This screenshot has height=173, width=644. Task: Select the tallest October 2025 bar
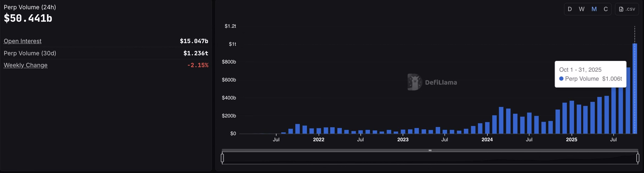pos(634,90)
